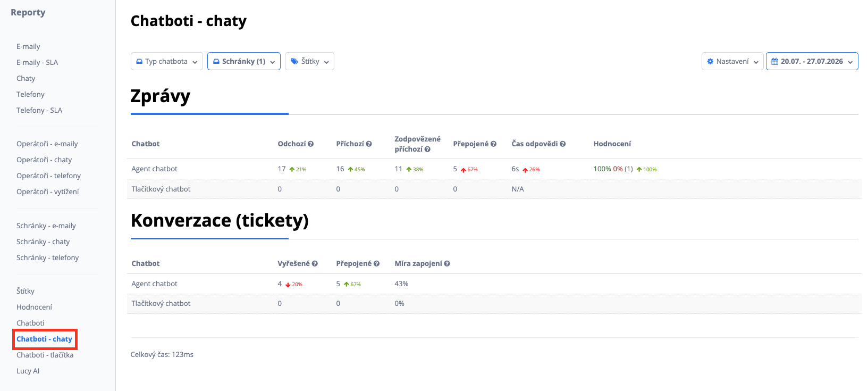Click the 21% trend indicator for Odchozí
This screenshot has width=868, height=391.
[298, 169]
